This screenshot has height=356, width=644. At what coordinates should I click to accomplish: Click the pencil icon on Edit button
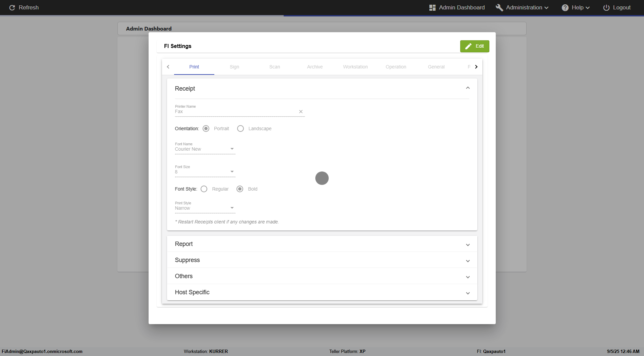tap(469, 46)
